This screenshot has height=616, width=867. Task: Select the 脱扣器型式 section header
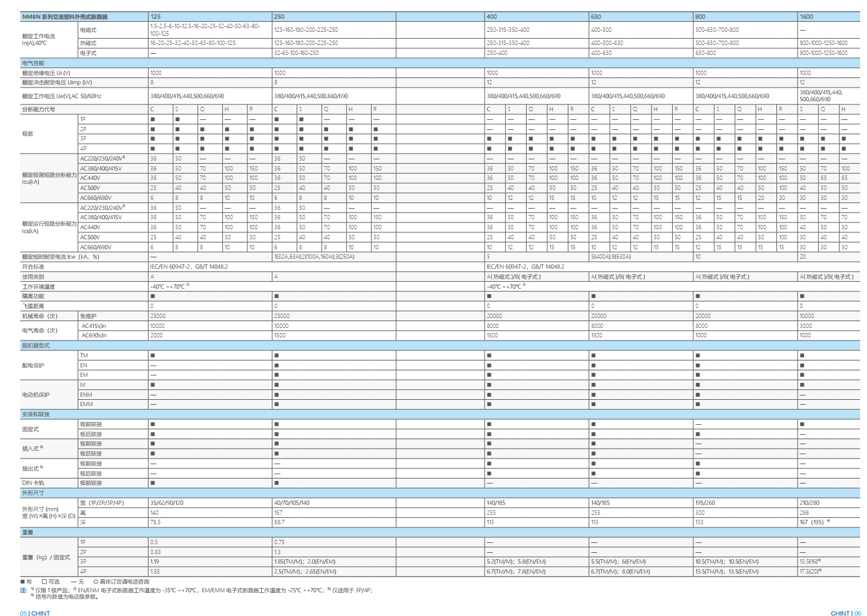pyautogui.click(x=36, y=345)
